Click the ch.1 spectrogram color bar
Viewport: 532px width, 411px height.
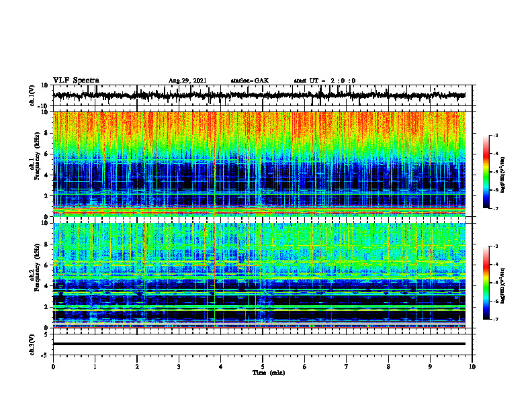pos(486,172)
